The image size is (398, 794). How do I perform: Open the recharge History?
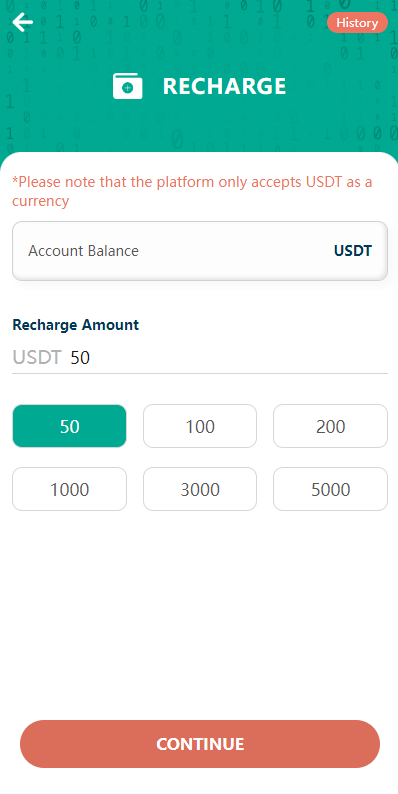point(357,23)
